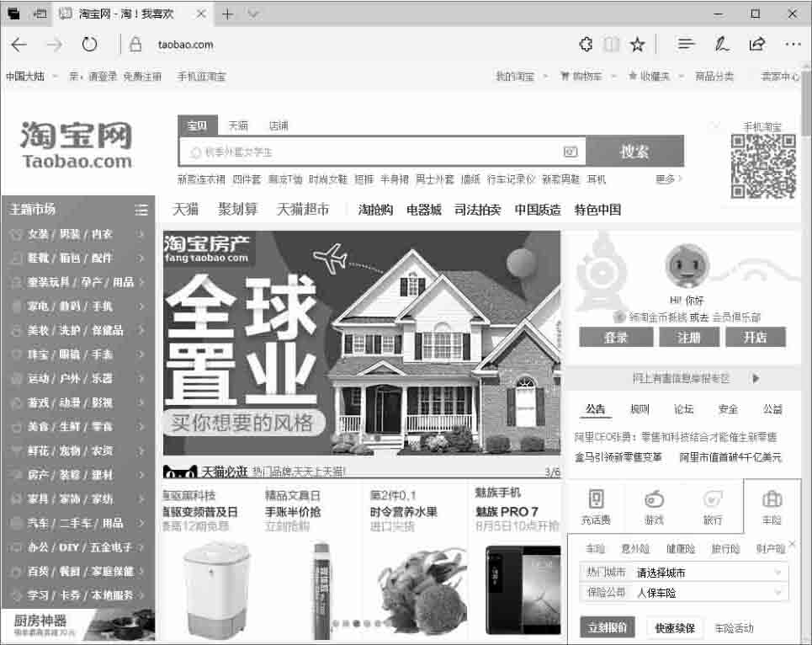Click the 全球置业 house banner

362,343
